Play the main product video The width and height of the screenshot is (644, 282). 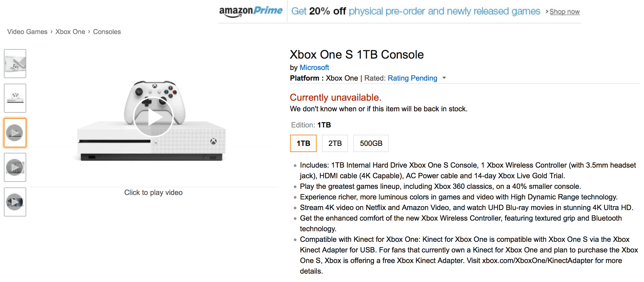pyautogui.click(x=153, y=117)
